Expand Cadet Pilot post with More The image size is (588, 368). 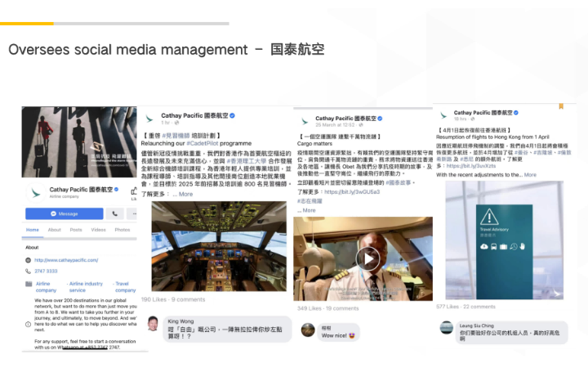[x=185, y=194]
